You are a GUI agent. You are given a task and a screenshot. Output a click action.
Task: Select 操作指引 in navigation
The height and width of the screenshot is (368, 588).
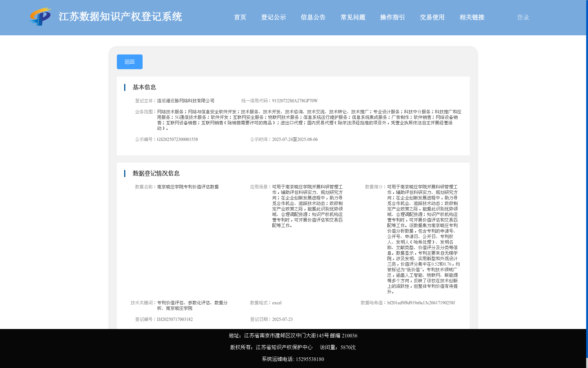[392, 17]
